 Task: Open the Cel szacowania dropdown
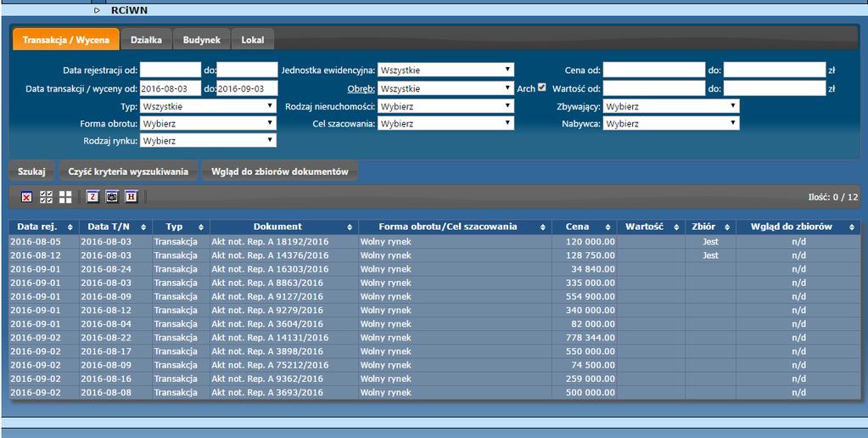[x=445, y=123]
